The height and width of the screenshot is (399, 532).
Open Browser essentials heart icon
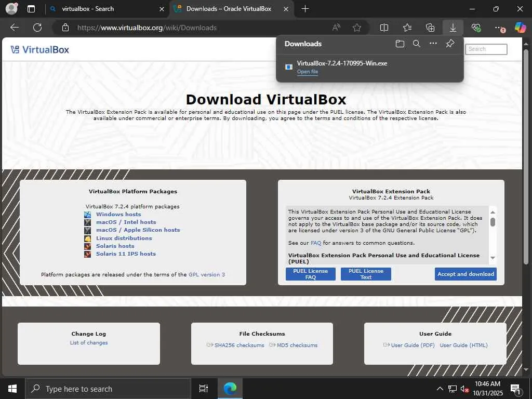(476, 28)
